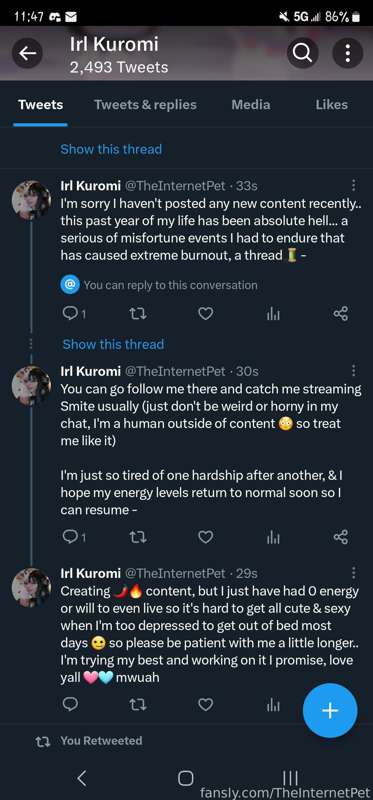Switch to the Tweets & replies tab
This screenshot has width=373, height=800.
tap(145, 105)
